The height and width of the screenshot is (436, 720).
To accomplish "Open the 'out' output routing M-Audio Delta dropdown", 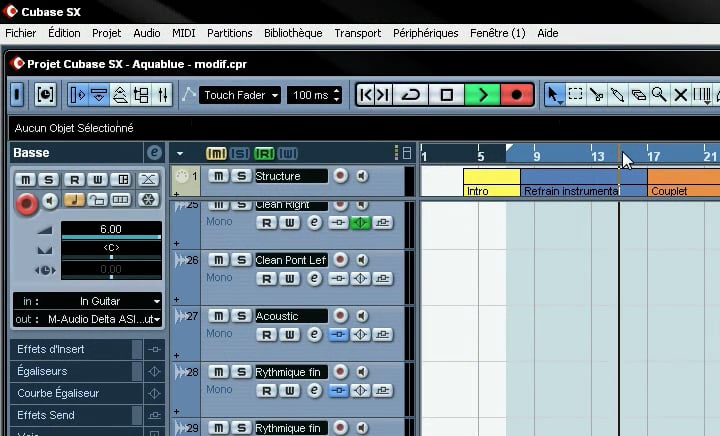I will [87, 319].
